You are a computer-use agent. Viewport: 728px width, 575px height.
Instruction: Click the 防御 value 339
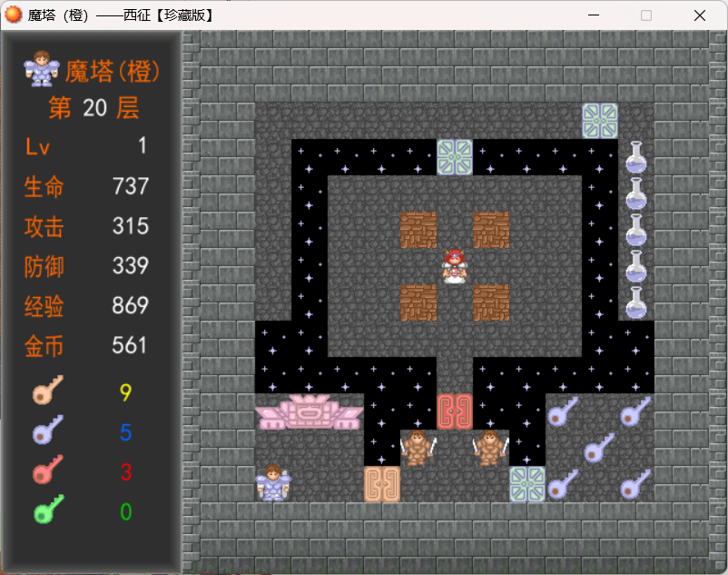pos(131,265)
